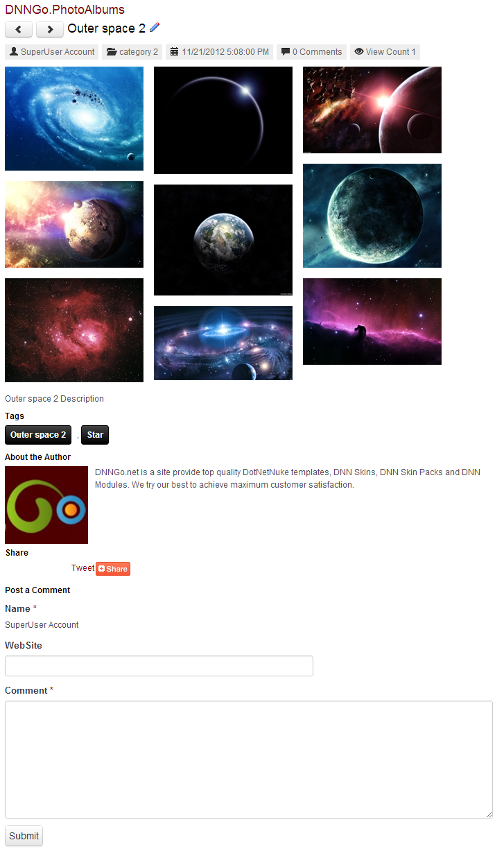Open the red nebula photo
Screen dimensions: 504x856
tap(74, 330)
